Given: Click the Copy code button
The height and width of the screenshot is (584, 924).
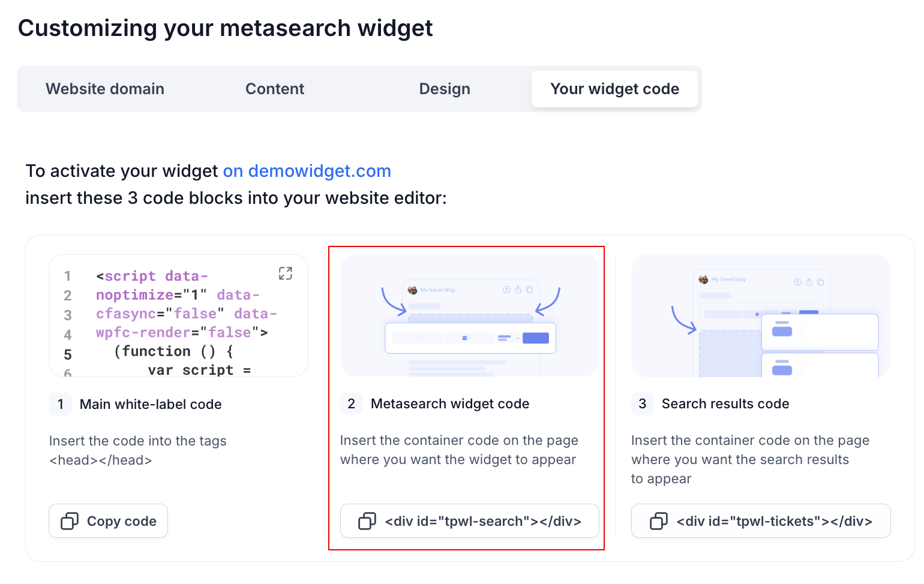Looking at the screenshot, I should (108, 521).
